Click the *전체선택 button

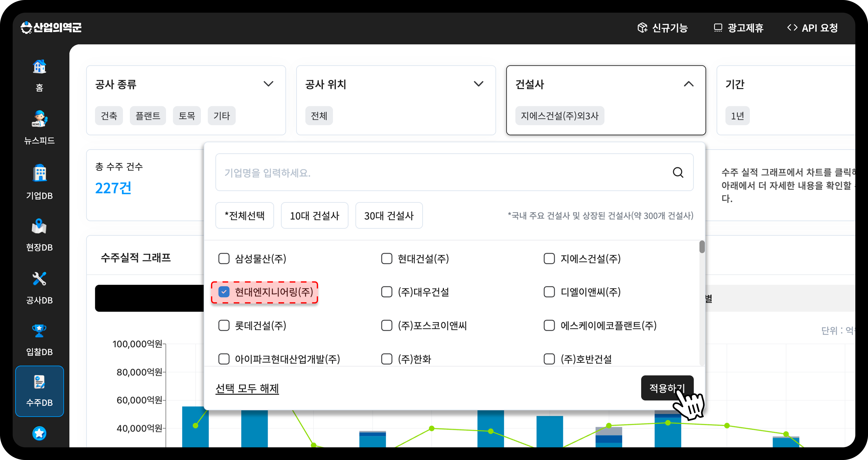245,216
